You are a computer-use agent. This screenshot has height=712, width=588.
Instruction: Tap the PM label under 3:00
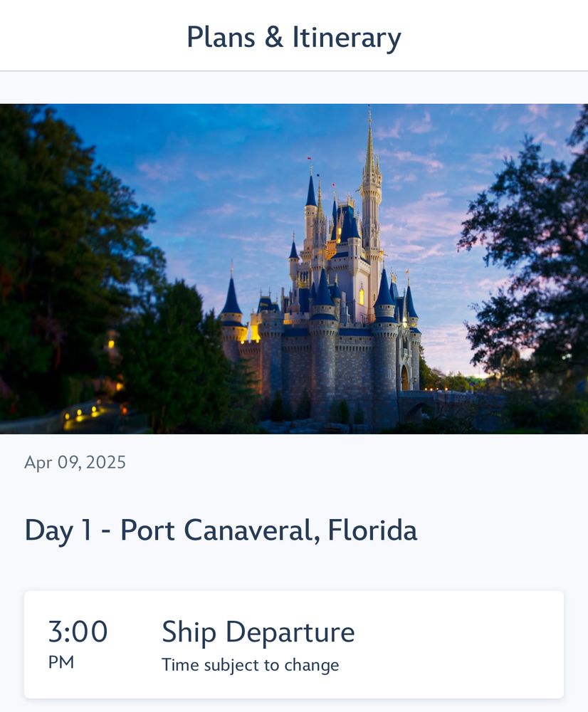tap(61, 662)
